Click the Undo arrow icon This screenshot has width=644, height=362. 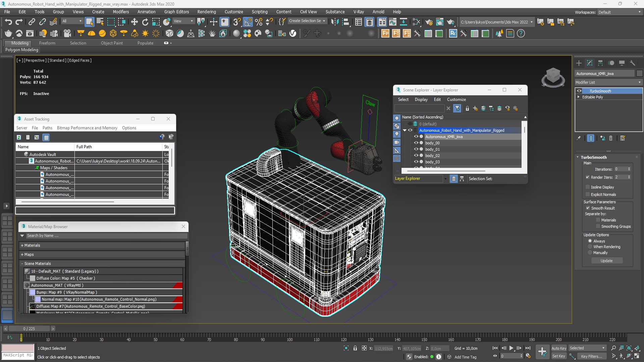click(x=8, y=22)
